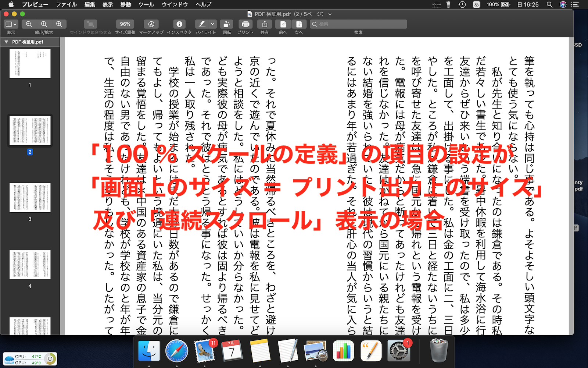Click the Print toolbar icon
Image resolution: width=588 pixels, height=368 pixels.
click(x=245, y=24)
